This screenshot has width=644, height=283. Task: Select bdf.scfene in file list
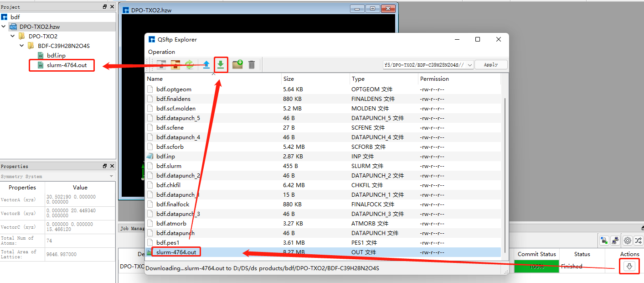[170, 127]
